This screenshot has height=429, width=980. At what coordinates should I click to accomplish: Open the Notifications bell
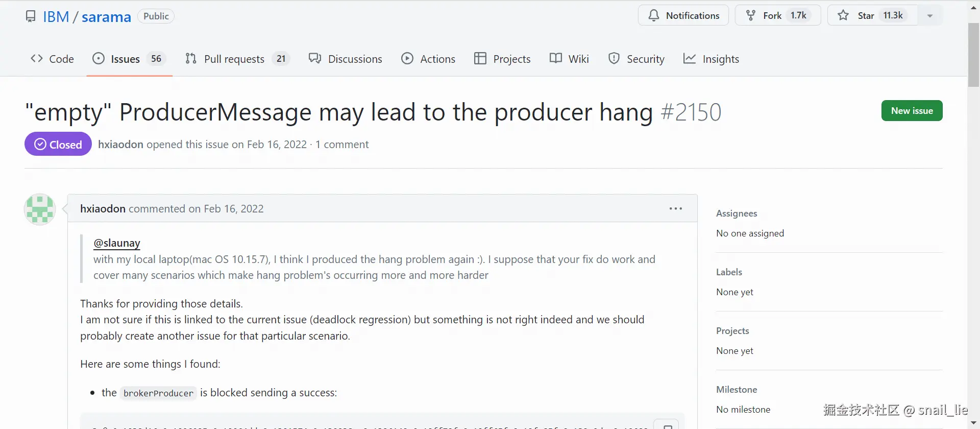click(x=683, y=15)
